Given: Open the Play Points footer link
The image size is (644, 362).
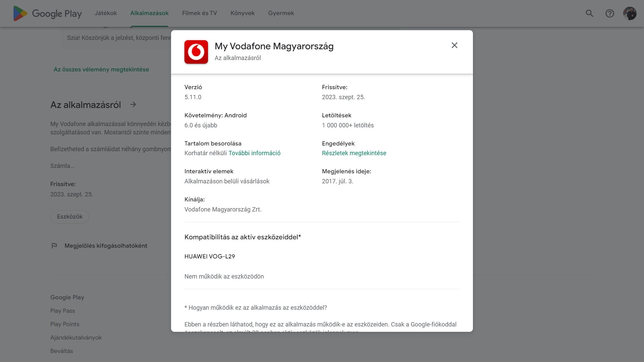Looking at the screenshot, I should click(x=65, y=324).
